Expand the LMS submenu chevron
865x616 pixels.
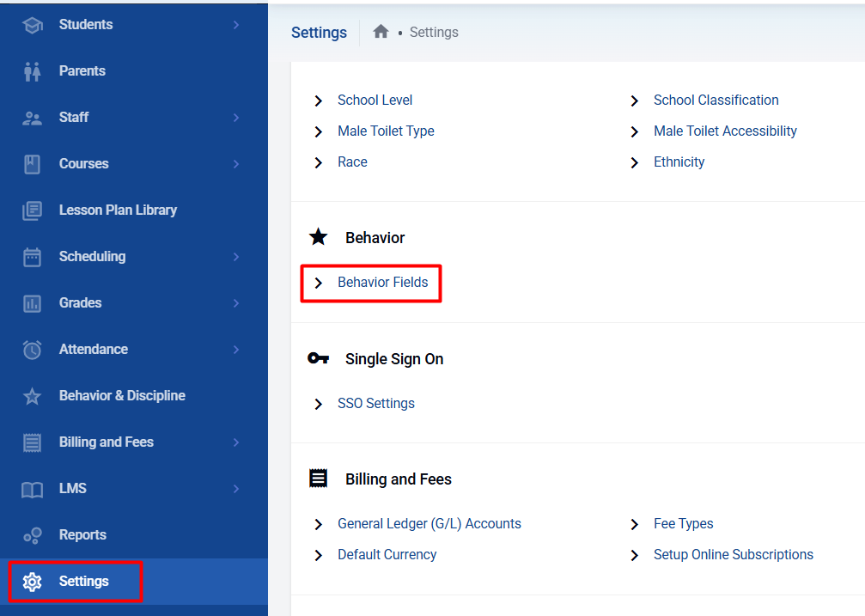pos(236,489)
